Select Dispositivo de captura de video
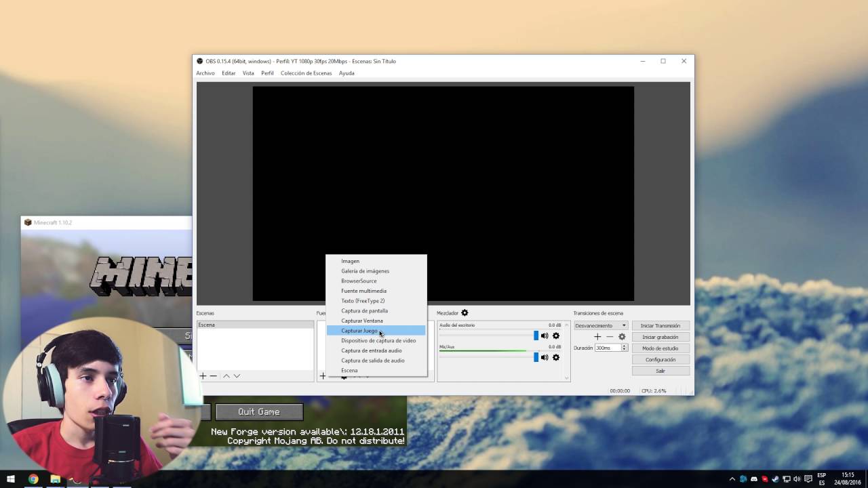The width and height of the screenshot is (868, 488). click(376, 340)
